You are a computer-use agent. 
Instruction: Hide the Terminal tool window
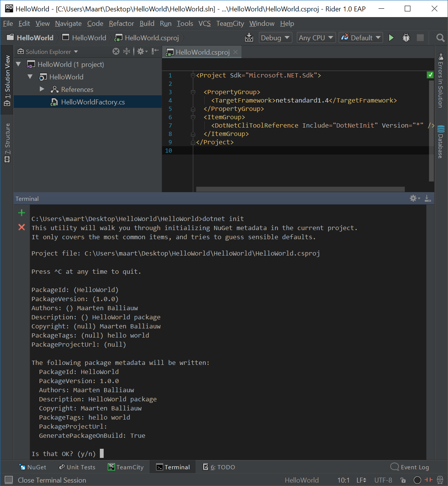[x=427, y=198]
